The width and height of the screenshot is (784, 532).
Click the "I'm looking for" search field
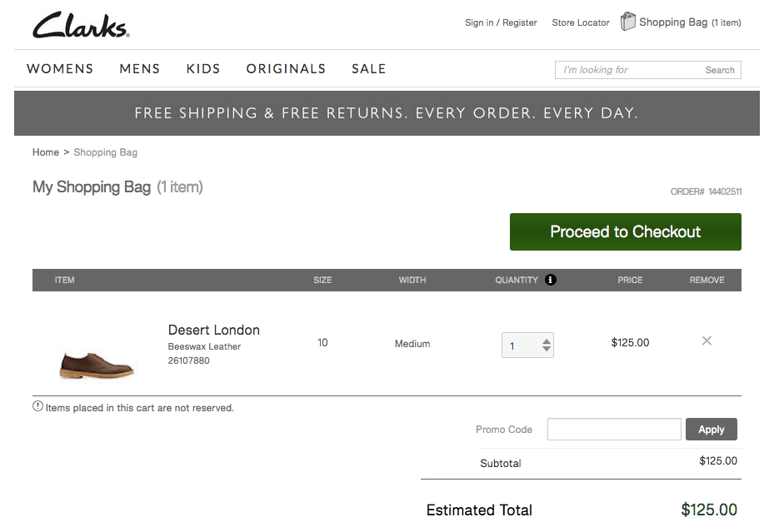coord(627,70)
